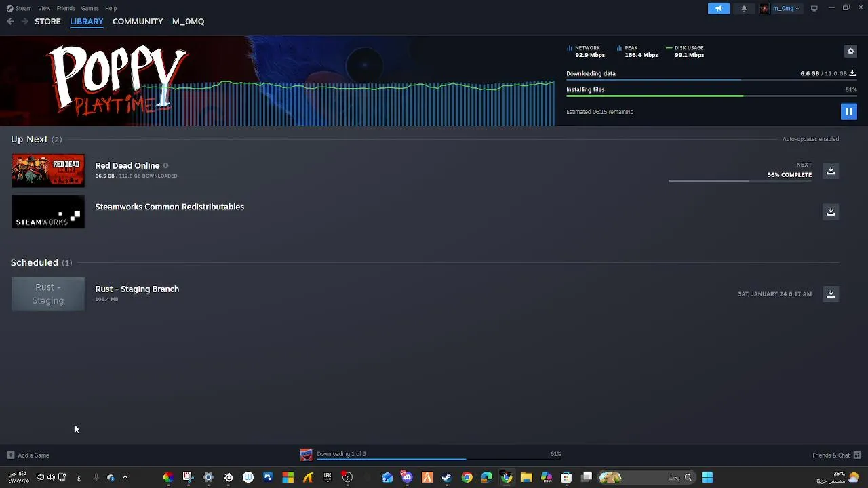
Task: Open Epic Games Launcher from taskbar
Action: (x=328, y=478)
